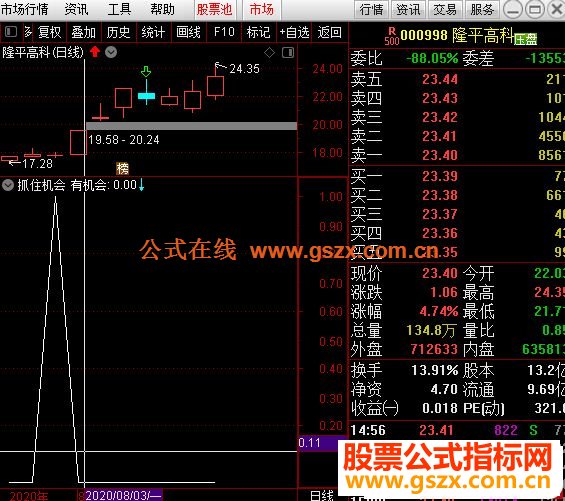Open the 交易 trading button

pos(445,9)
